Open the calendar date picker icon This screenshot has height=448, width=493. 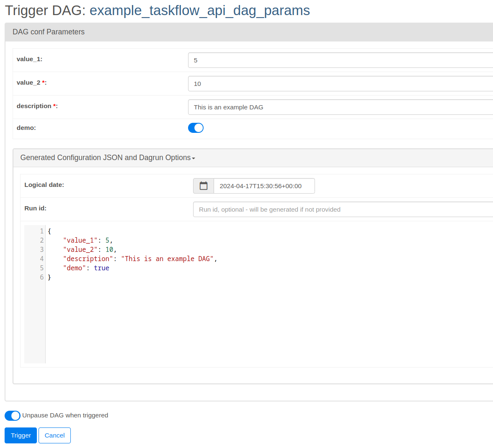[203, 186]
